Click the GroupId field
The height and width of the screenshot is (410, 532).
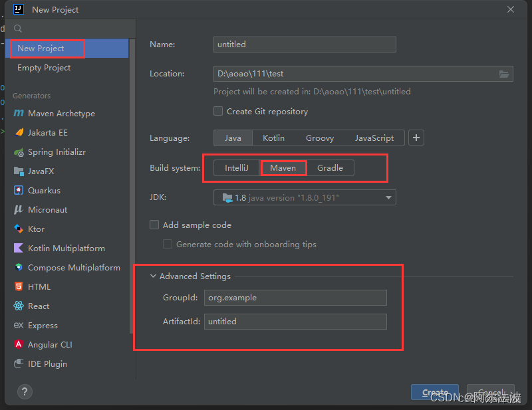pos(295,298)
